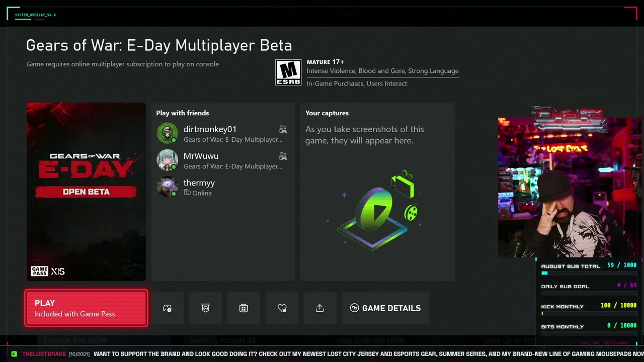Open Game Details
644x362 pixels.
(385, 308)
